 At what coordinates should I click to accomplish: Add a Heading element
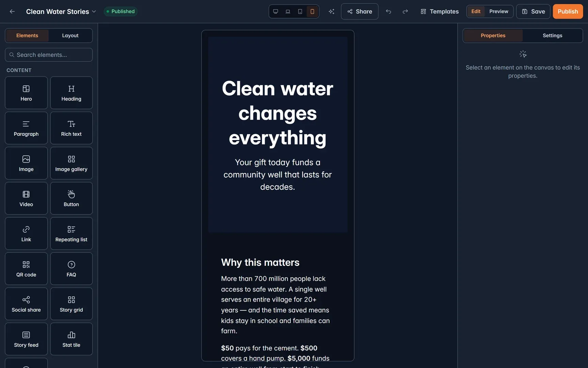(71, 93)
